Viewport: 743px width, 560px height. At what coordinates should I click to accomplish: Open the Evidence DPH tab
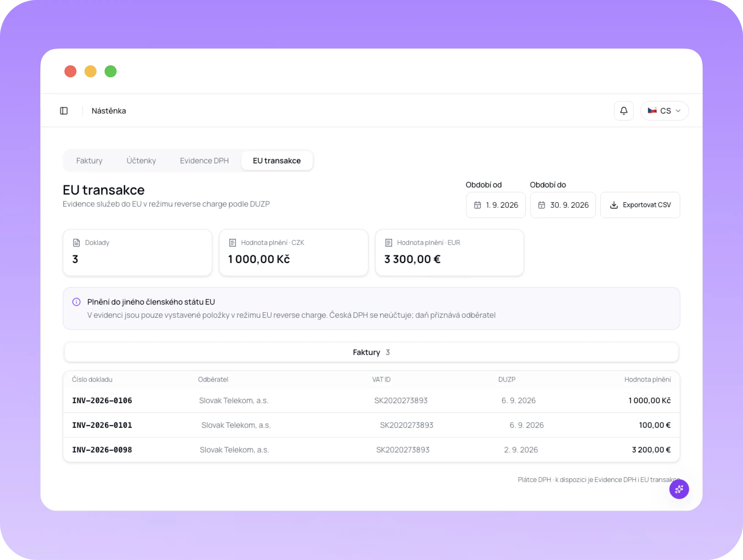click(x=204, y=161)
